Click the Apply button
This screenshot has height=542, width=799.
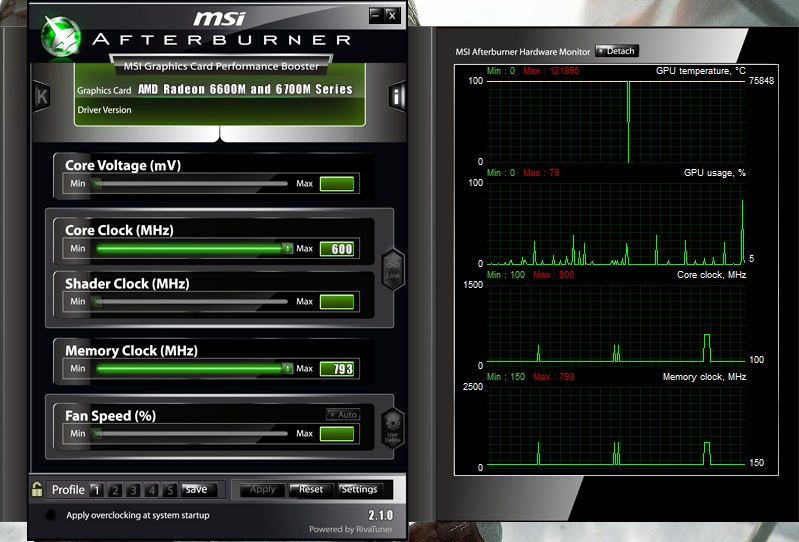[x=262, y=490]
